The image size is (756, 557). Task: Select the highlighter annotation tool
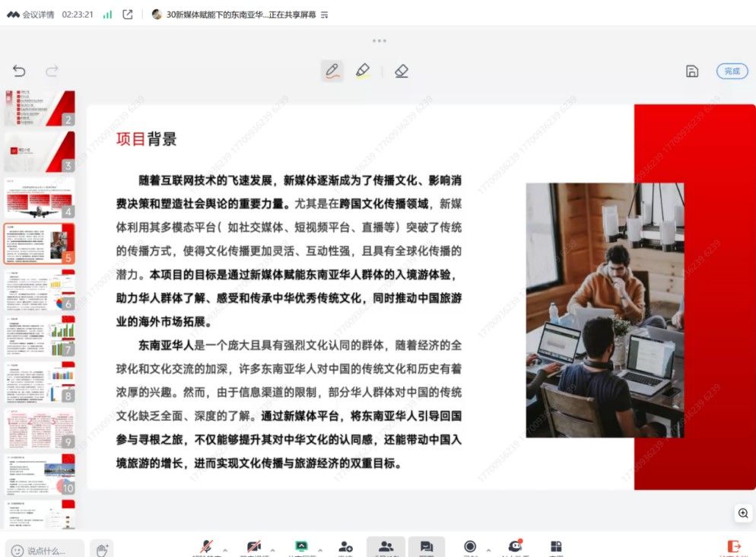363,71
